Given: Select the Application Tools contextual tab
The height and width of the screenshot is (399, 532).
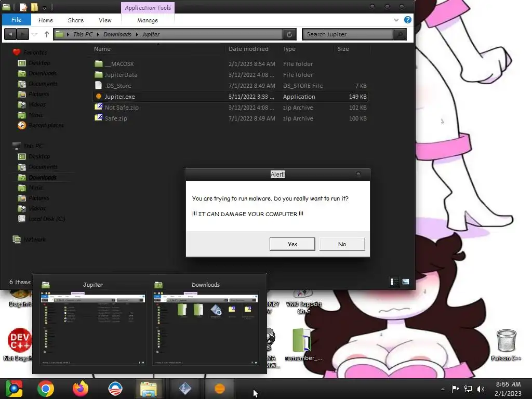Looking at the screenshot, I should tap(148, 8).
